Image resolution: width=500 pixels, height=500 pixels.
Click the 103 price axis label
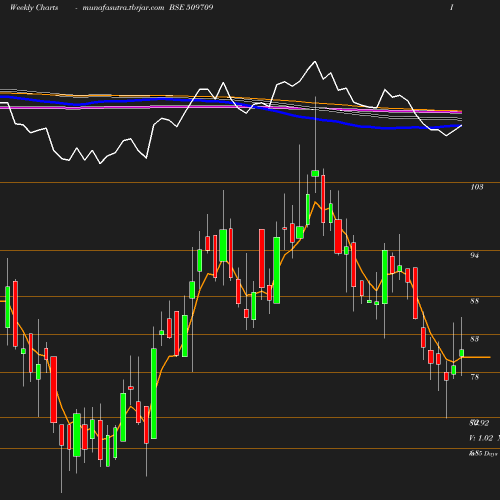click(477, 187)
